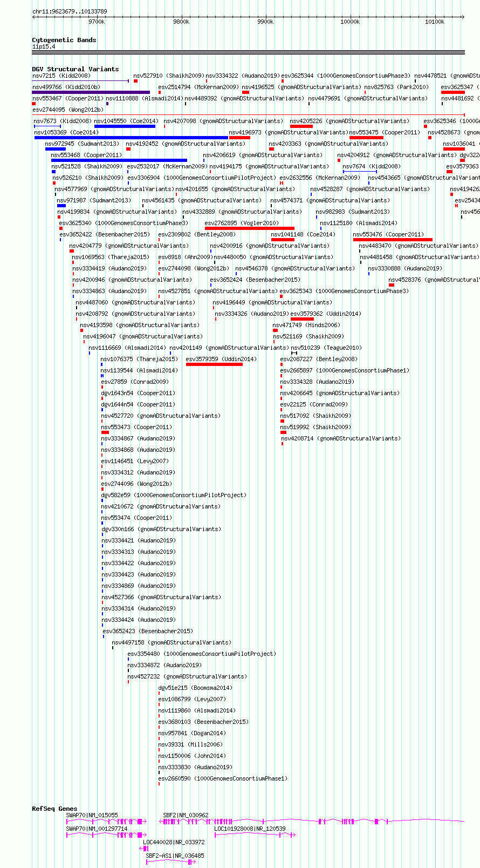480x868 pixels.
Task: Select the nsv1045550 (Coe2014) blue bar
Action: coord(125,126)
